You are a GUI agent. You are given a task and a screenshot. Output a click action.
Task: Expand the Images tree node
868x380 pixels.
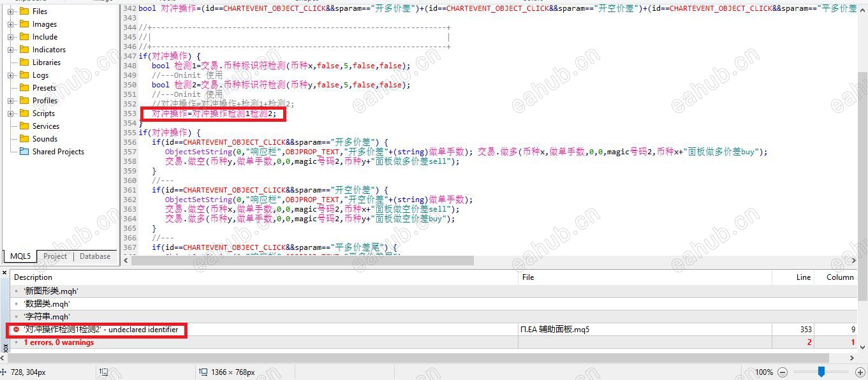click(x=11, y=24)
